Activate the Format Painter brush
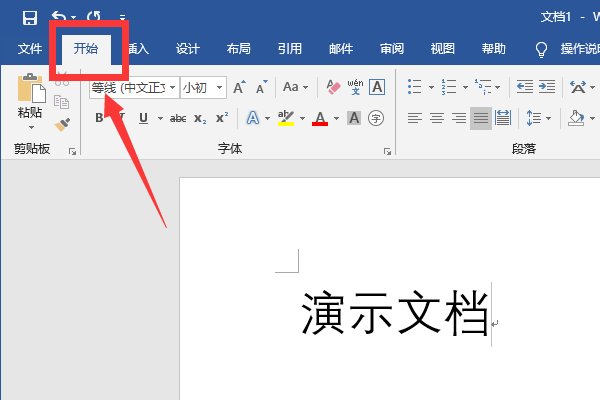600x400 pixels. tap(62, 124)
